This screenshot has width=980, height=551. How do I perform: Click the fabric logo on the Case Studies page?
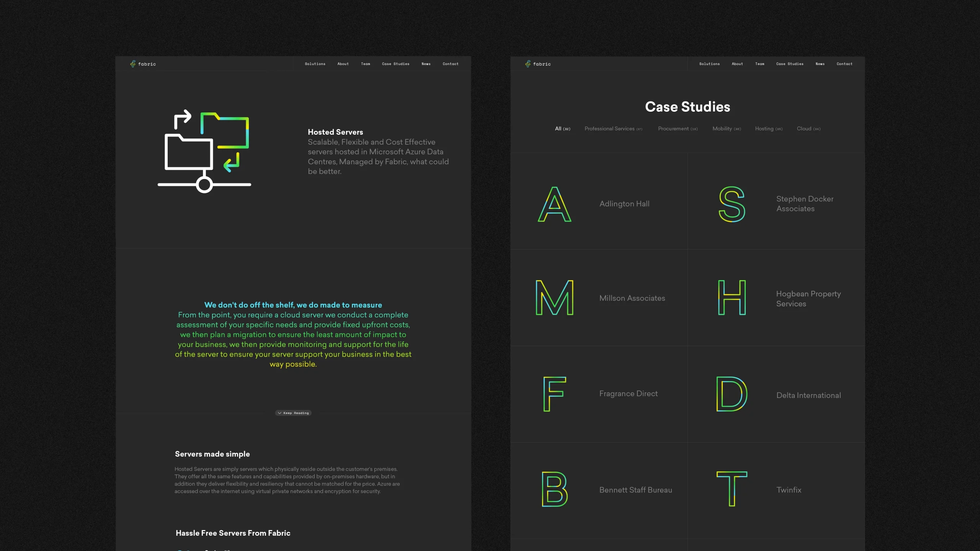click(x=538, y=64)
